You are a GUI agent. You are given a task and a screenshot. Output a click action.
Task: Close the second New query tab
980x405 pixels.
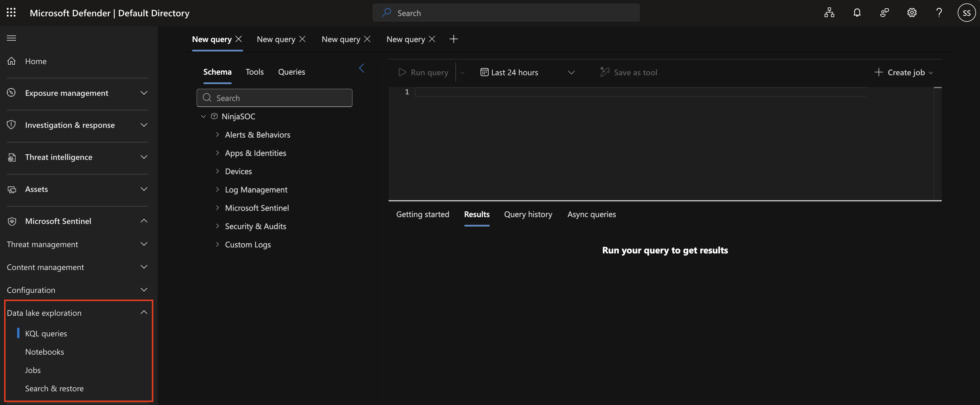click(x=303, y=39)
